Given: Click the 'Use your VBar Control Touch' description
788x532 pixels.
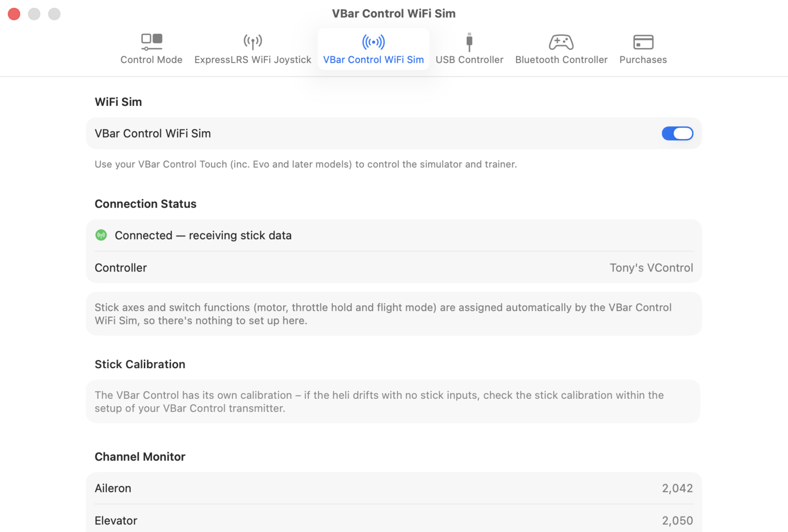Looking at the screenshot, I should point(306,164).
